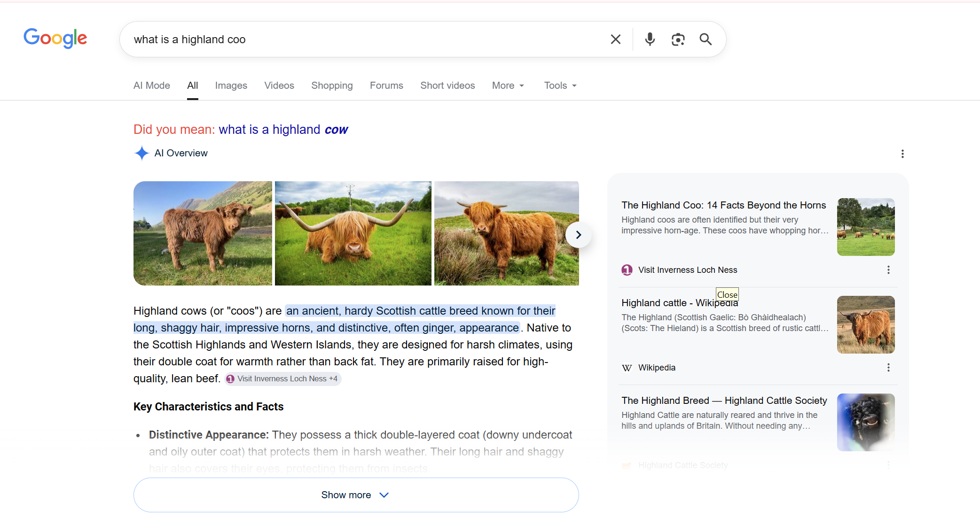Expand the More search filters dropdown
This screenshot has width=980, height=525.
coord(508,85)
